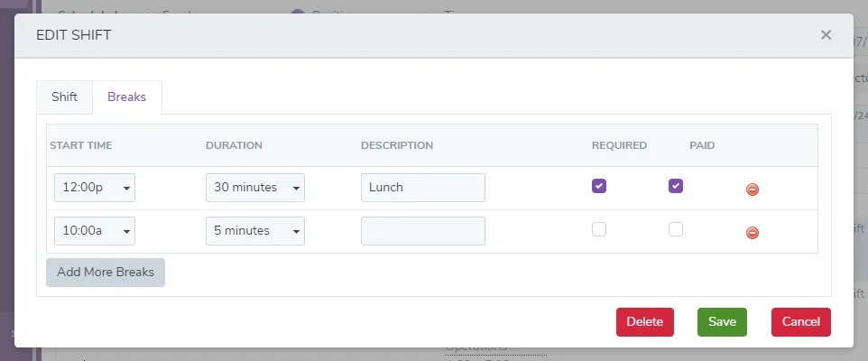Screen dimensions: 868x361
Task: Select the Breaks tab
Action: pyautogui.click(x=126, y=97)
